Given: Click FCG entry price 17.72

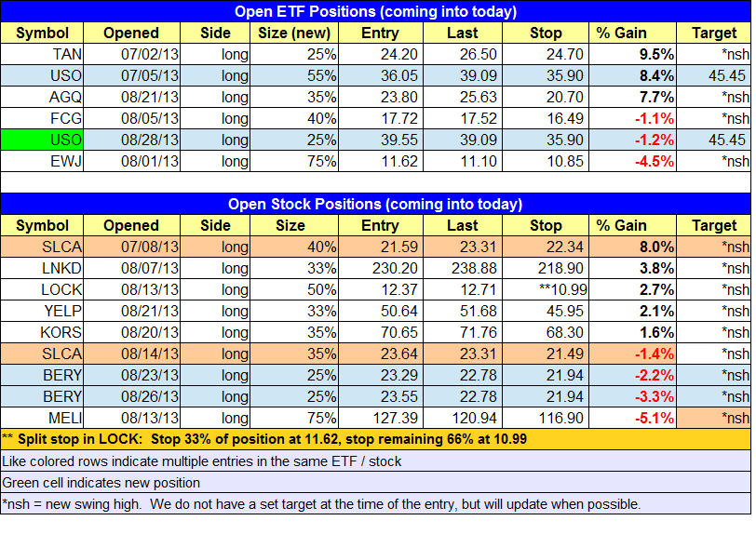Looking at the screenshot, I should pos(381,118).
